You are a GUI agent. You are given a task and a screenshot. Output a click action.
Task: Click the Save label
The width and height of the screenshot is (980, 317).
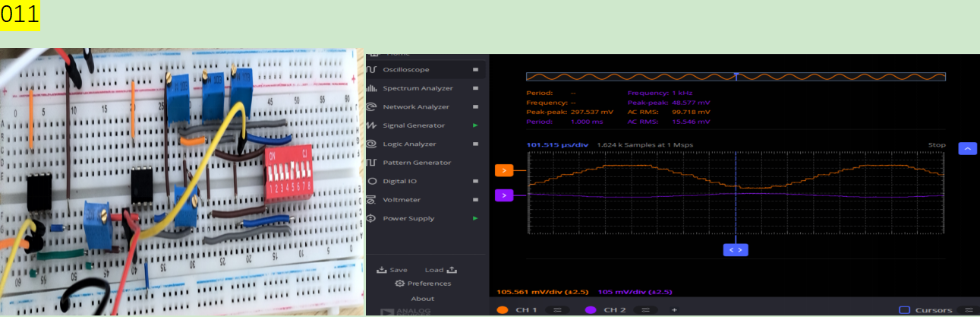pos(399,270)
